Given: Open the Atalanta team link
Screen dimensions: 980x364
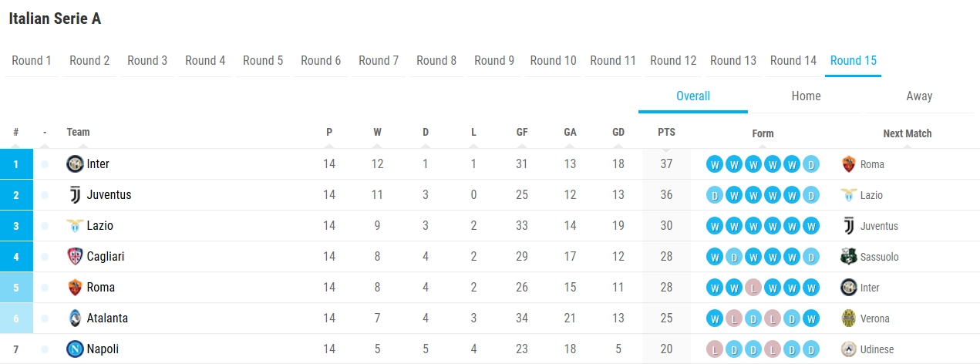Looking at the screenshot, I should pyautogui.click(x=107, y=318).
